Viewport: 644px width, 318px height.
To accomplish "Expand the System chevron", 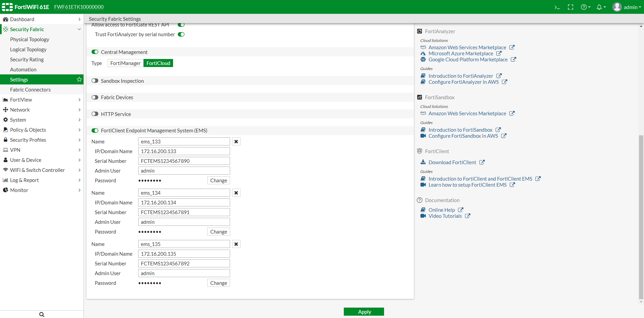I will pyautogui.click(x=79, y=120).
